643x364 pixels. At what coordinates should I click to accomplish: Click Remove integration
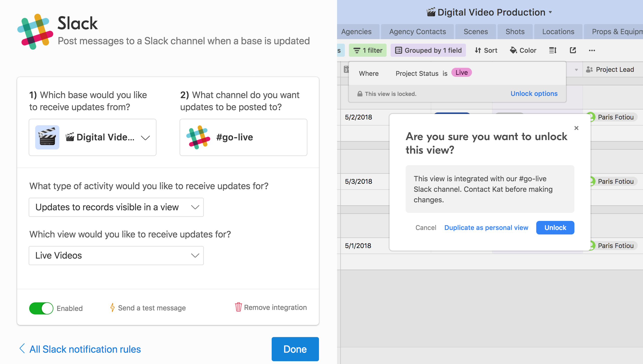pyautogui.click(x=275, y=307)
